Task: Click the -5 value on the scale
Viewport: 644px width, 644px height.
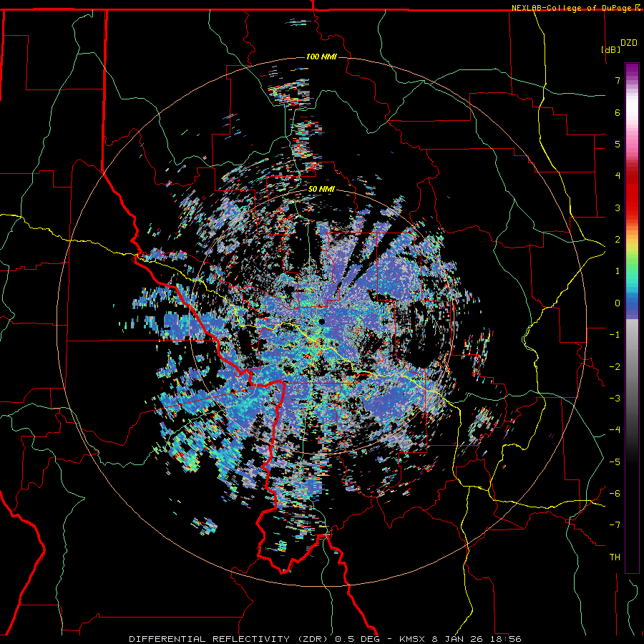Action: 615,462
